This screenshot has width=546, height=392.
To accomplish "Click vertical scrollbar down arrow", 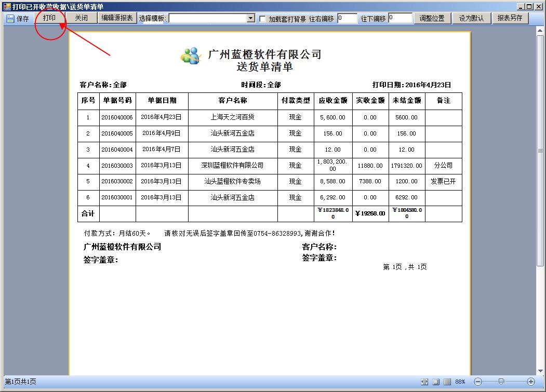I will pyautogui.click(x=540, y=371).
